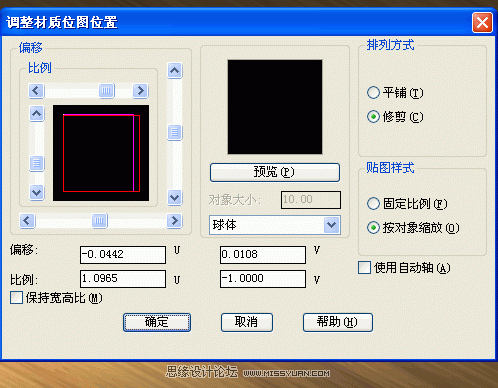Viewport: 498px width, 388px height.
Task: Click left arrow of inner horizontal scale scrollbar
Action: click(36, 91)
